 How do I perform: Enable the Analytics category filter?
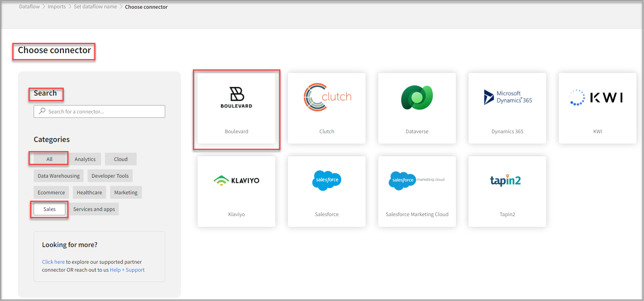tap(85, 159)
